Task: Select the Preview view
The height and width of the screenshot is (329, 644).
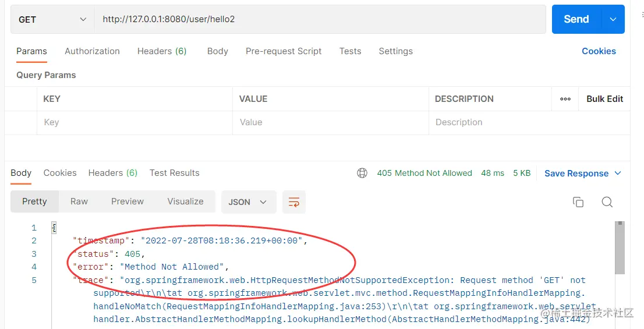Action: [x=128, y=201]
